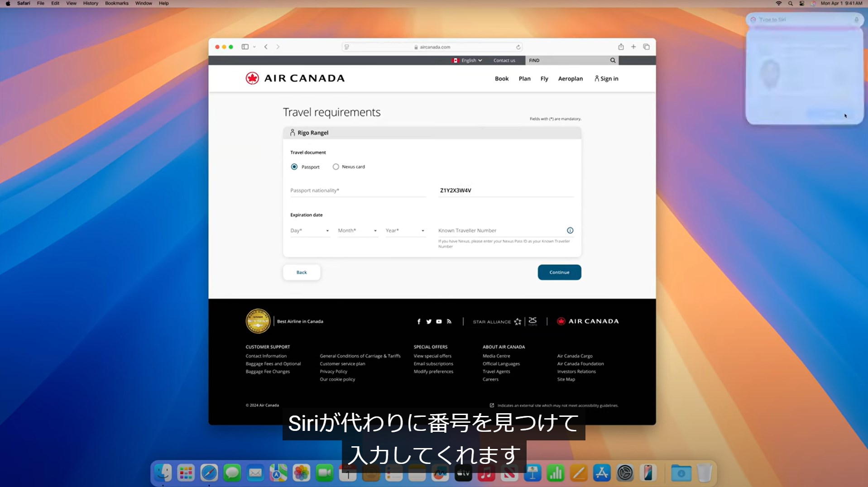Open the App Store from the Dock

(602, 473)
